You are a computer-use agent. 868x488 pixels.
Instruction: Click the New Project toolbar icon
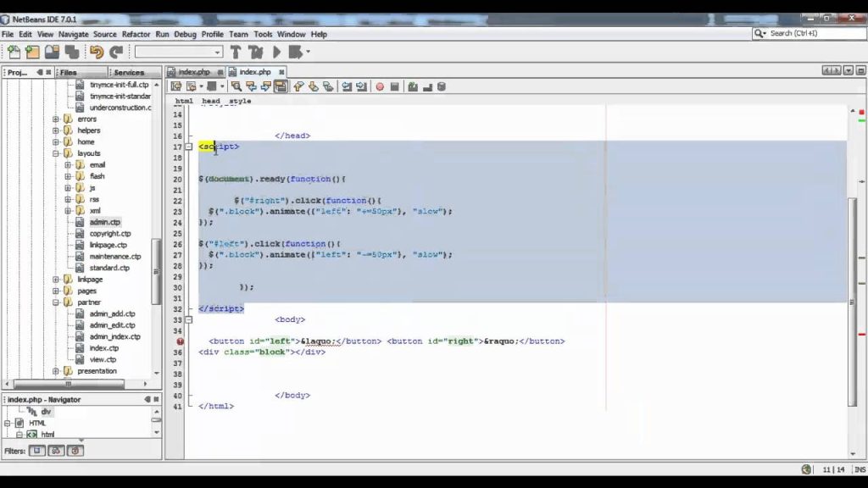click(33, 52)
